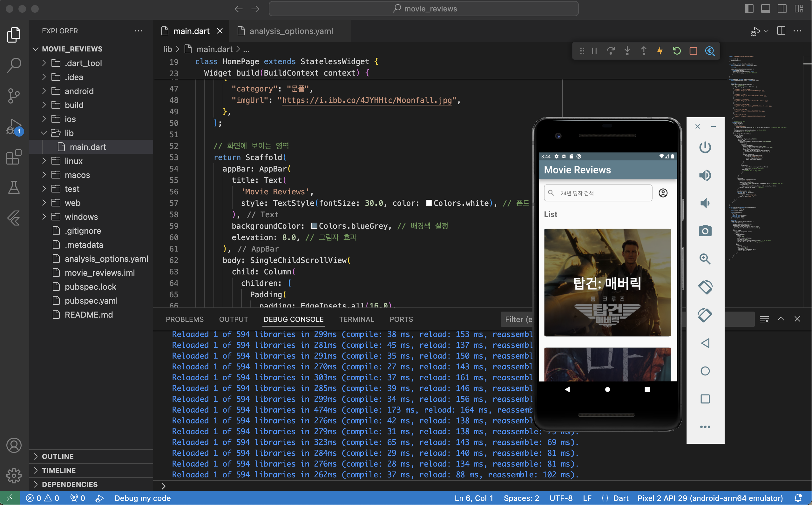Click the Colors.blueGrey color swatch
This screenshot has width=812, height=505.
coord(314,226)
